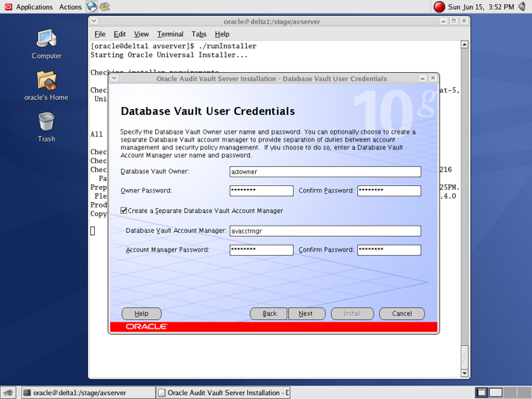This screenshot has width=532, height=399.
Task: Focus the Database Vault Account Manager field
Action: point(325,230)
